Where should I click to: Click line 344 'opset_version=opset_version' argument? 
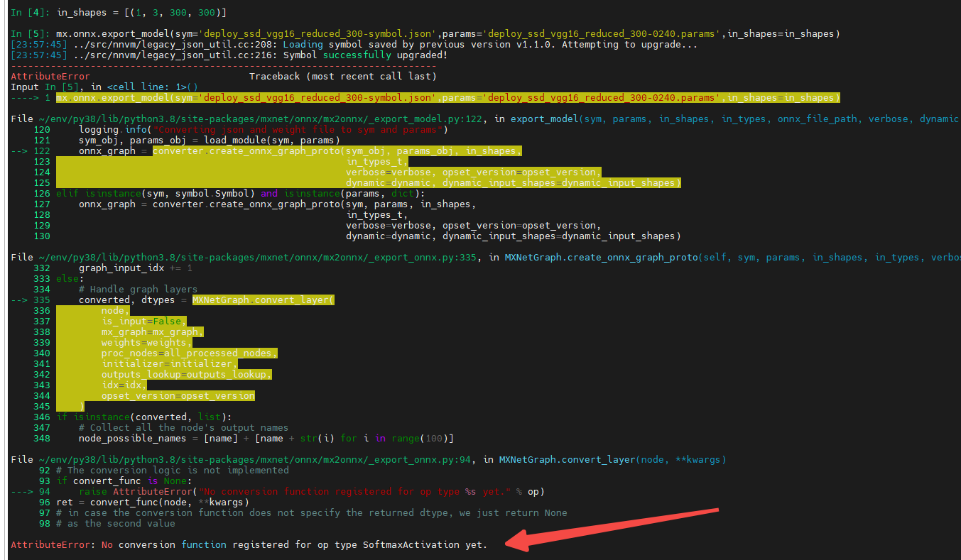click(x=178, y=396)
